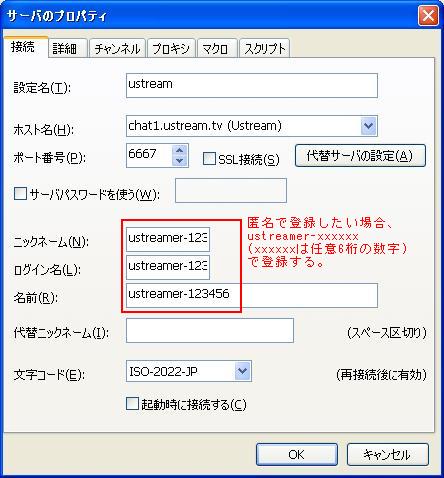Enable 起動時に接続する checkbox
Viewport: 444px width, 478px height.
coord(132,404)
